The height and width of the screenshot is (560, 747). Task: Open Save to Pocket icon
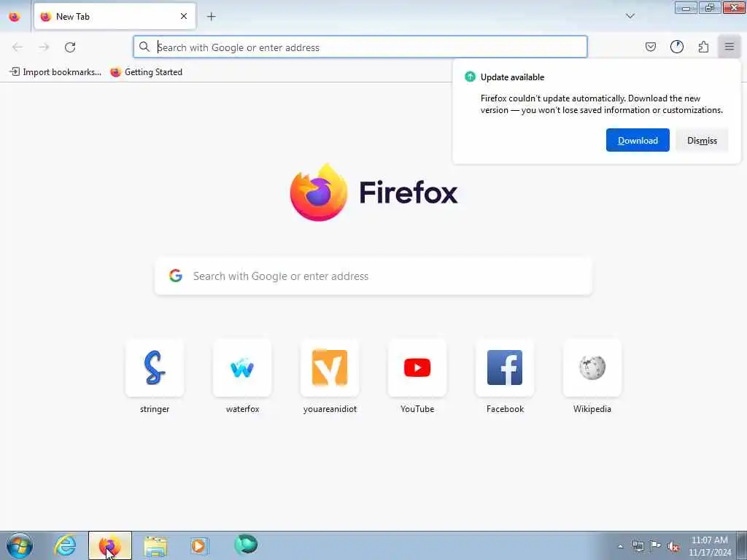(650, 47)
